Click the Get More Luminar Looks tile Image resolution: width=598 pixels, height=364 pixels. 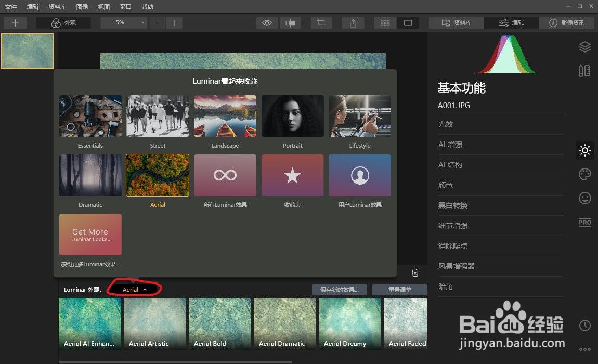coord(90,235)
